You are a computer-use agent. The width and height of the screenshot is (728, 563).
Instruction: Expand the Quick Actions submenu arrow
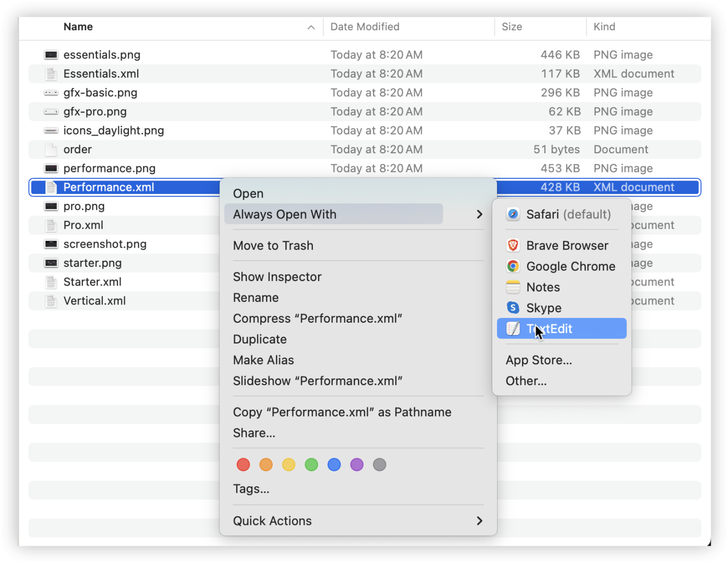pyautogui.click(x=479, y=521)
